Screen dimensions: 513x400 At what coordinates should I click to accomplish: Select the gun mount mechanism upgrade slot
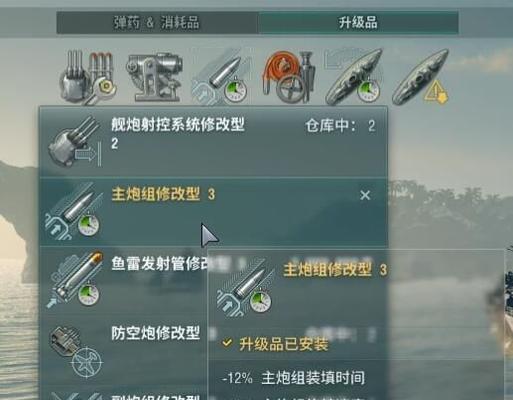click(x=154, y=77)
